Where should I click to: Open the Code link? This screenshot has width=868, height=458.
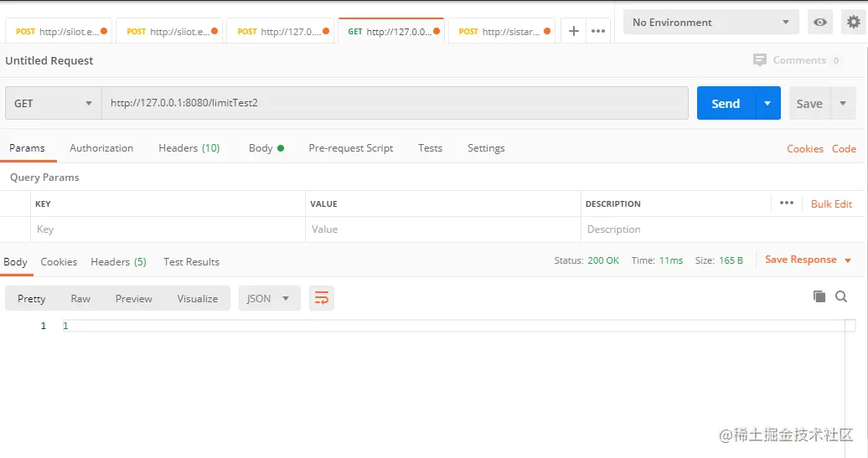[844, 149]
